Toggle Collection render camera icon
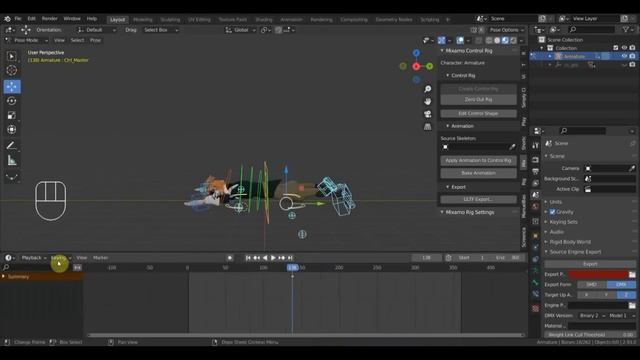This screenshot has height=360, width=640. pos(632,48)
